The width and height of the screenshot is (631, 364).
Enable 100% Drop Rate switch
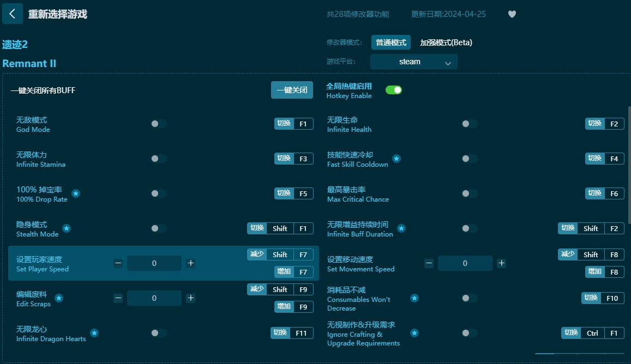tap(159, 193)
